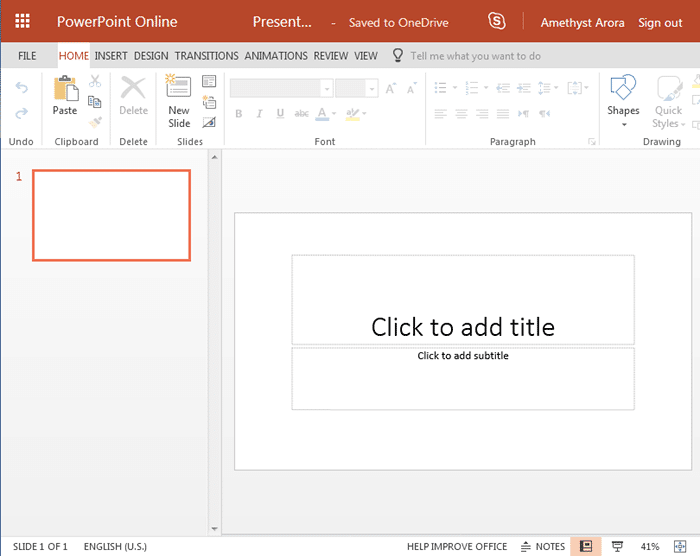Viewport: 700px width, 556px height.
Task: Increase the font size
Action: click(391, 88)
